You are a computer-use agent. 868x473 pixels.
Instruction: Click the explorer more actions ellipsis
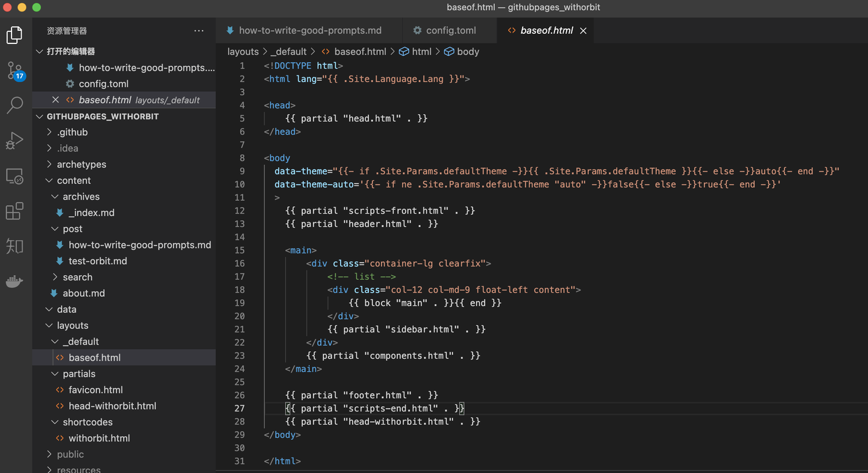(x=199, y=31)
